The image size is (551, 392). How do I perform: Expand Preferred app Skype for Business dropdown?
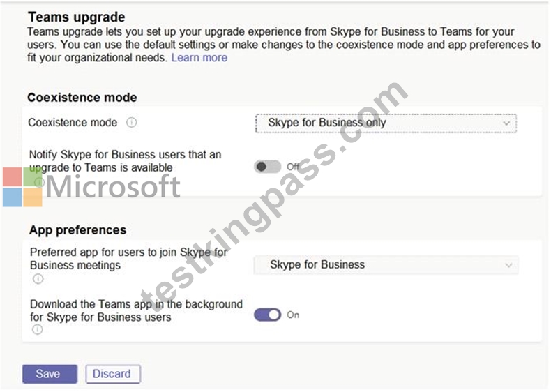[x=386, y=265]
